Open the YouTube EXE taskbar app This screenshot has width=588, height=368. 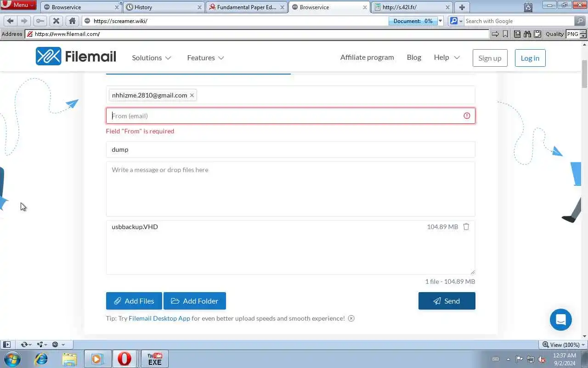(x=155, y=359)
